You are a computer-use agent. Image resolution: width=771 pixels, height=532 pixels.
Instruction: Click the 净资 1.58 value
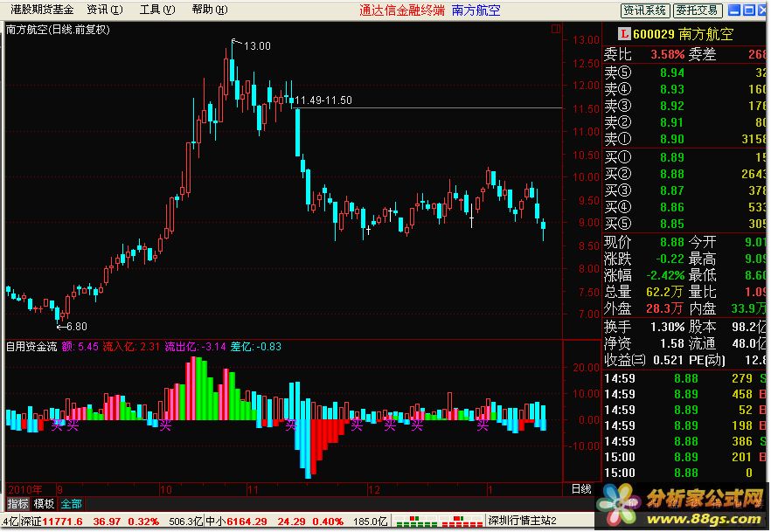point(672,343)
